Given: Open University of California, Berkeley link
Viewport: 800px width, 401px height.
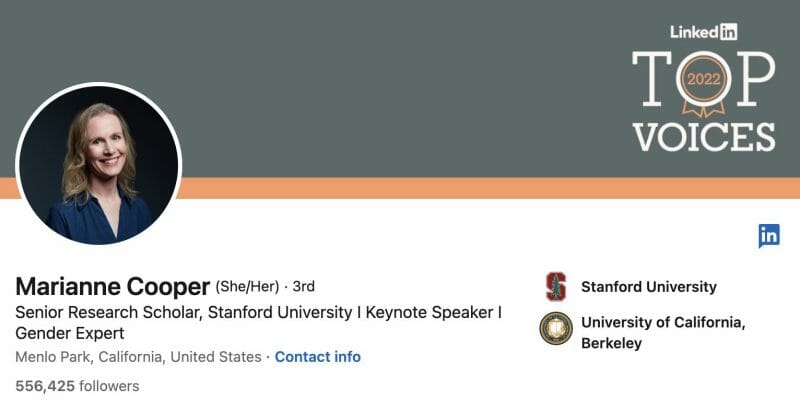Looking at the screenshot, I should (663, 332).
